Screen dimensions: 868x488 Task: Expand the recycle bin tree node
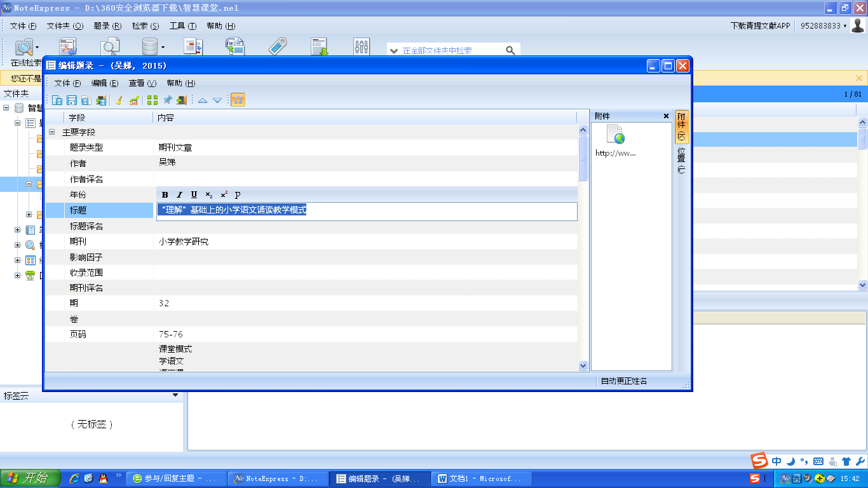pos(18,276)
